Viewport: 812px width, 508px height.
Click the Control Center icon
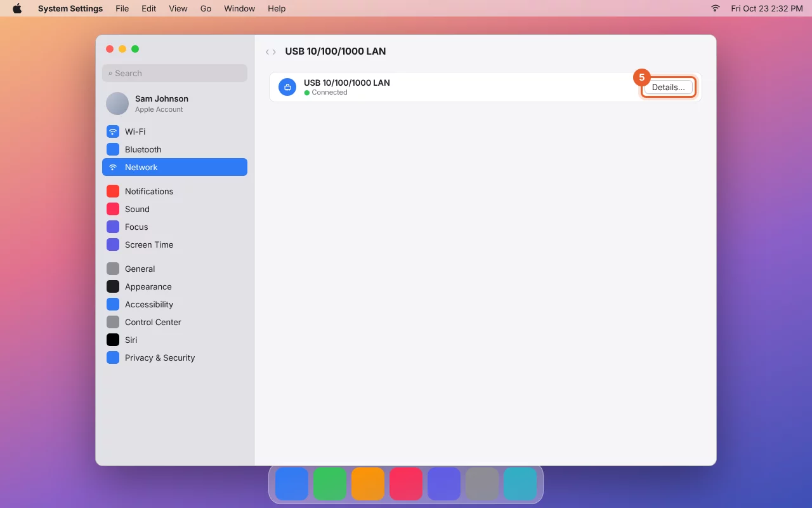(x=113, y=322)
